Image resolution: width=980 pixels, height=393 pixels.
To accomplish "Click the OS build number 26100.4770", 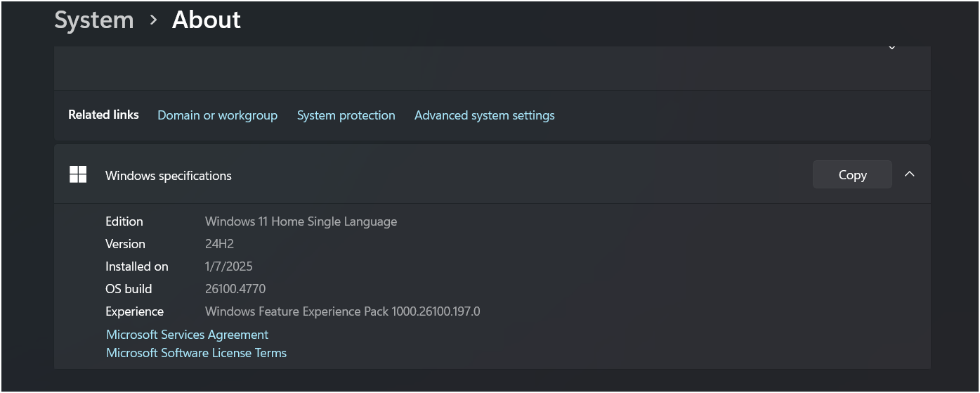I will point(235,289).
